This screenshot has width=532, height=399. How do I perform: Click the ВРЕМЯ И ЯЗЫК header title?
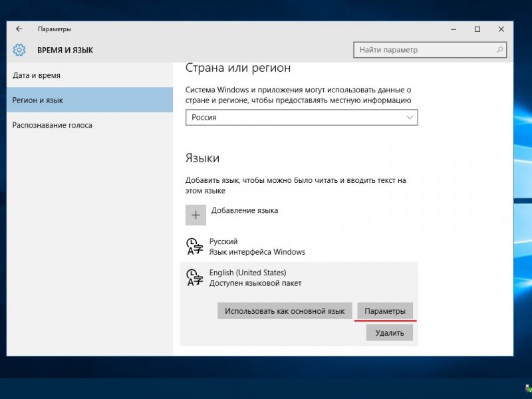[x=65, y=51]
